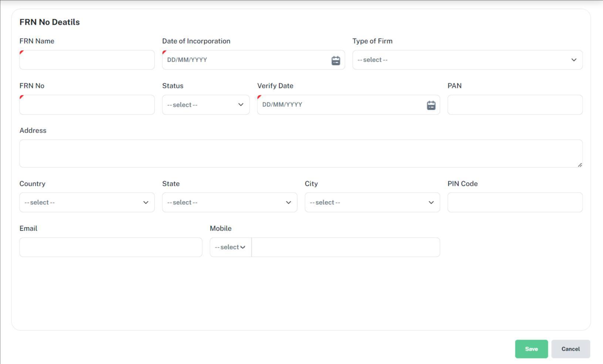This screenshot has height=364, width=603.
Task: Click the Email label
Action: (28, 228)
